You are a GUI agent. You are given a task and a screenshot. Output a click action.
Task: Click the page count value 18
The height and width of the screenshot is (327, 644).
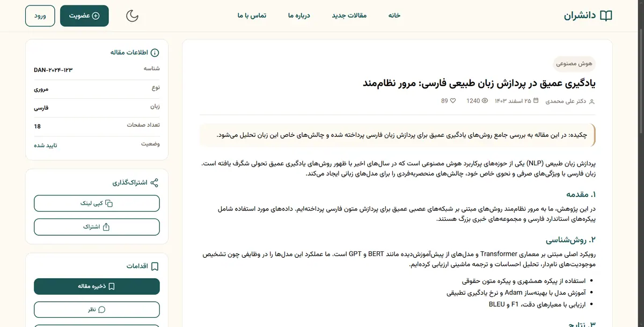click(x=37, y=126)
